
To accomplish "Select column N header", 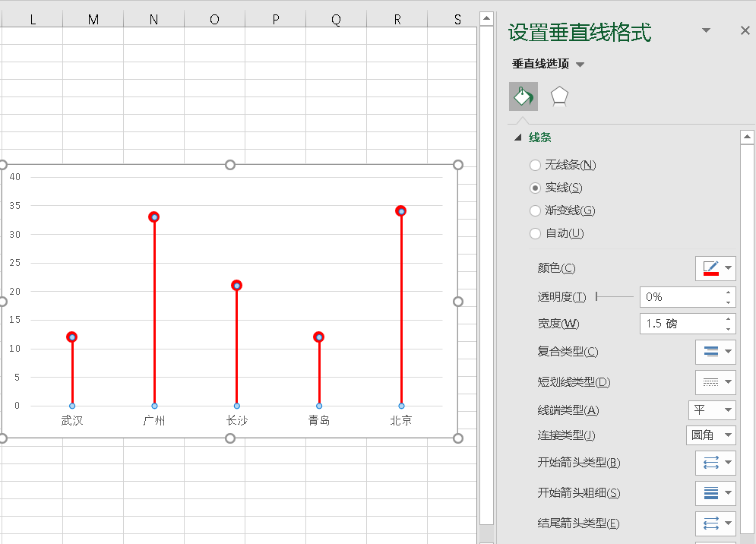I will click(153, 19).
